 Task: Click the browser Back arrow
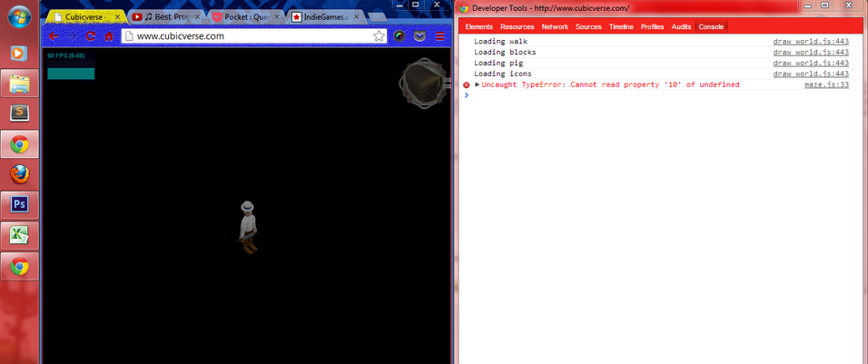(54, 36)
